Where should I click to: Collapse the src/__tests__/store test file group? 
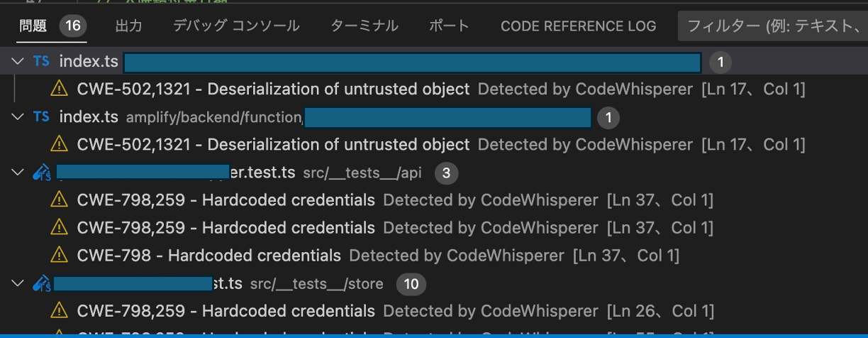point(18,284)
